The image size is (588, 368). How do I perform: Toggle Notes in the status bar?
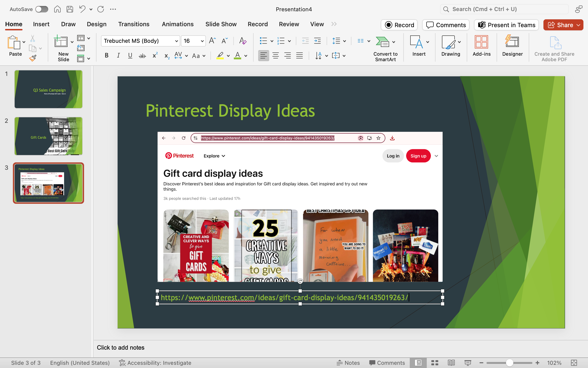[x=348, y=363]
